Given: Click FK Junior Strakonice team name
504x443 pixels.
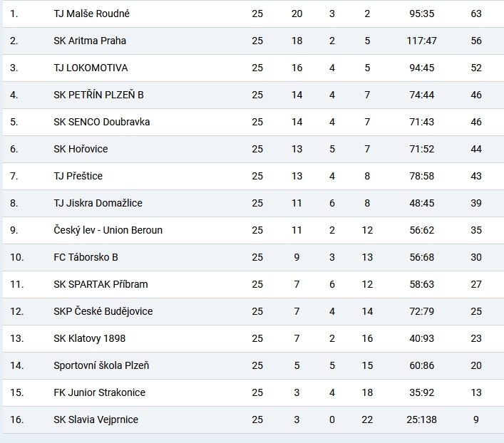Looking at the screenshot, I should 99,392.
